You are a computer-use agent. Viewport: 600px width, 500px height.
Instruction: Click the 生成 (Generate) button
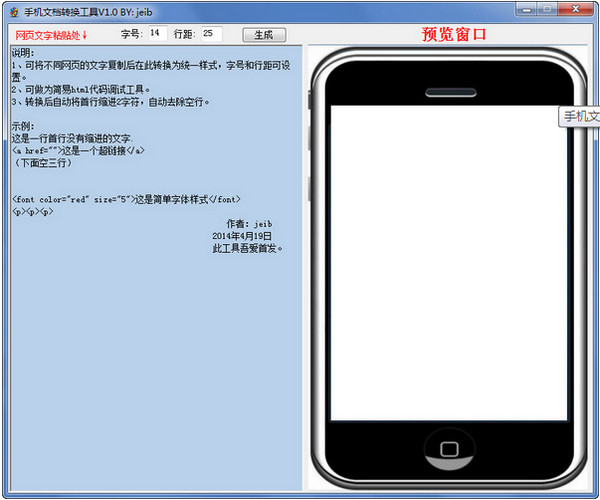click(x=263, y=34)
